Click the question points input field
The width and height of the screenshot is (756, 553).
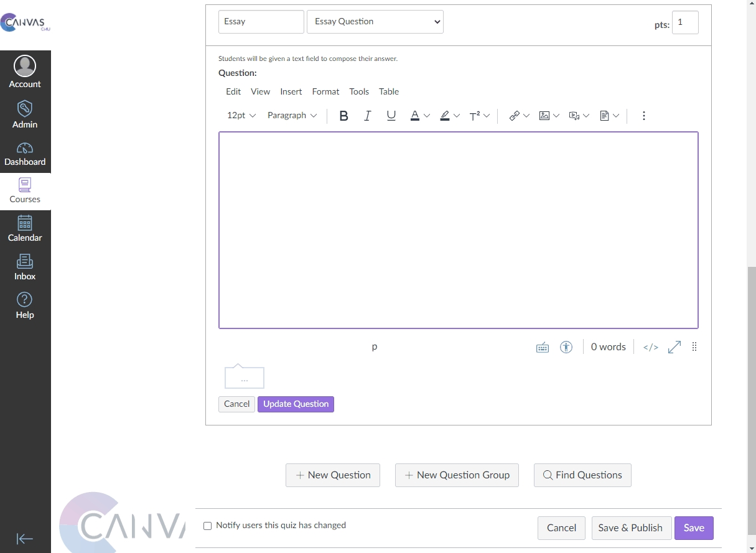pyautogui.click(x=684, y=22)
